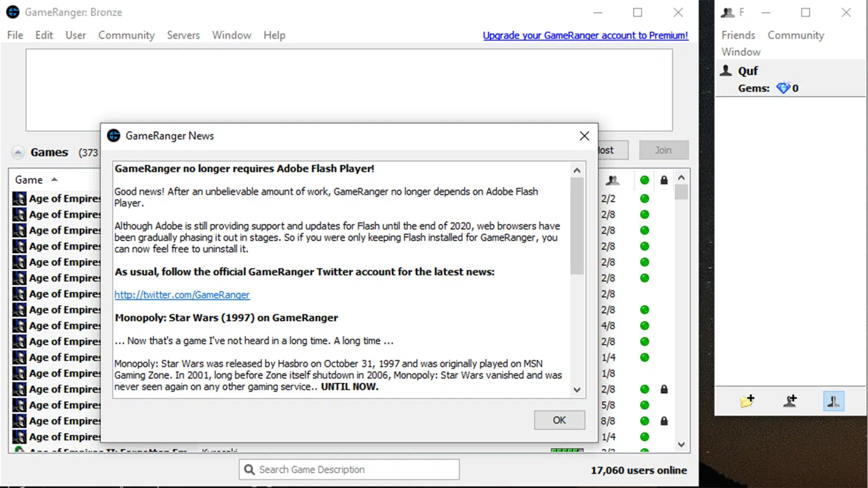
Task: Click green status dot on 2/2 row
Action: [x=645, y=199]
